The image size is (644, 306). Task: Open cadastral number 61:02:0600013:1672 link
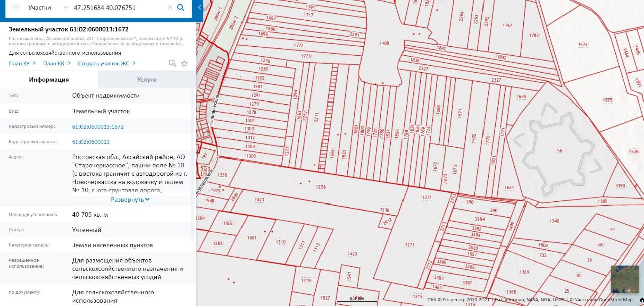[x=98, y=127]
